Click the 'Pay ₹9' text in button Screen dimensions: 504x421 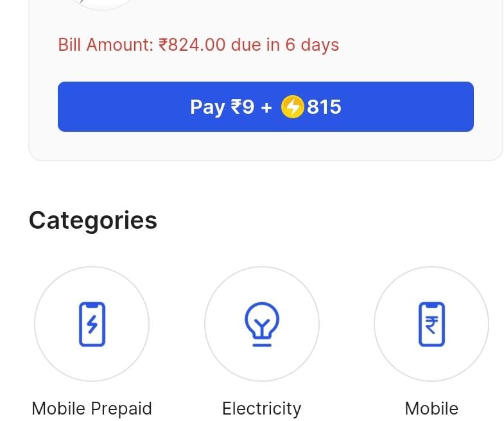222,107
